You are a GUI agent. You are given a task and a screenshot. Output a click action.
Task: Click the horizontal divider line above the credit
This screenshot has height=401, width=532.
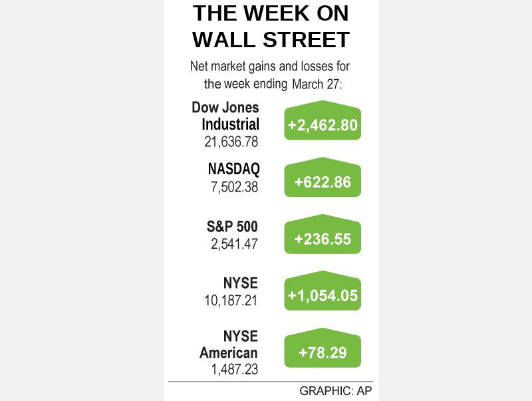(271, 382)
